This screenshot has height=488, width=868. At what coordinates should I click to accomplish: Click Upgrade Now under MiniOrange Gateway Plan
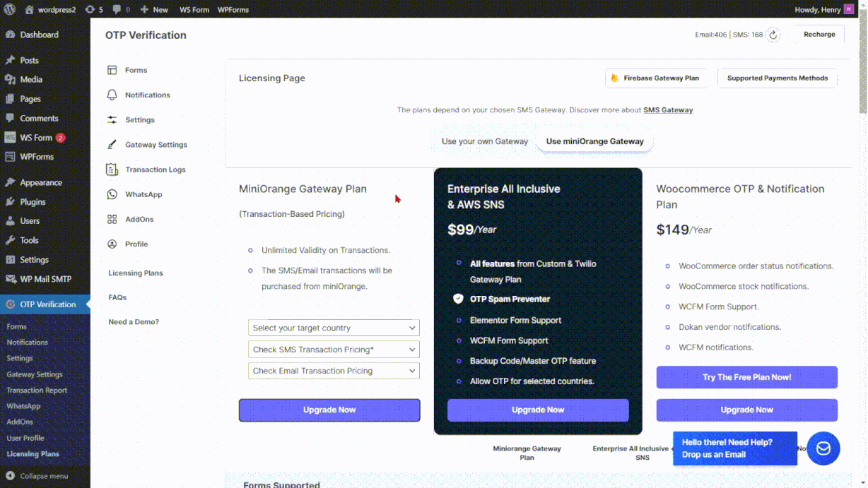pos(329,410)
